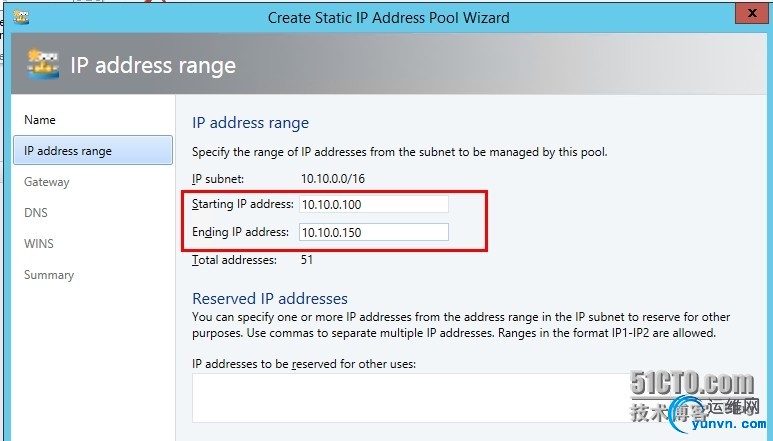The width and height of the screenshot is (773, 441).
Task: Switch to the DNS step
Action: click(36, 213)
